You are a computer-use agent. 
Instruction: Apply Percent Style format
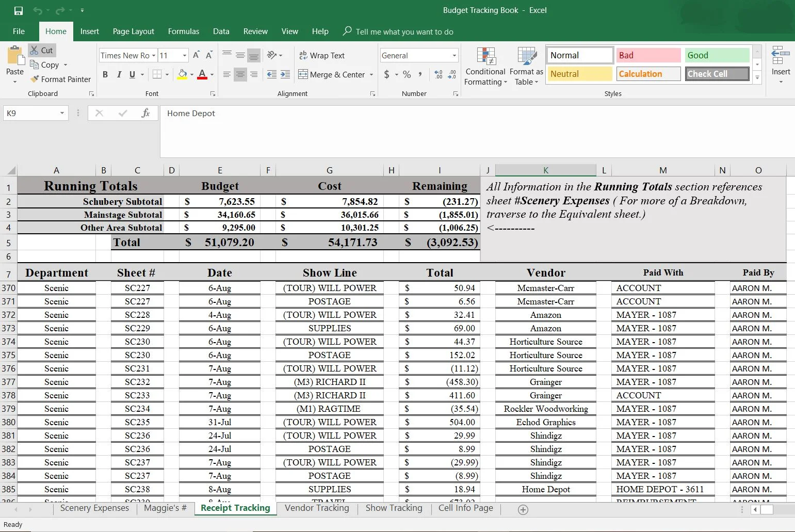tap(407, 74)
